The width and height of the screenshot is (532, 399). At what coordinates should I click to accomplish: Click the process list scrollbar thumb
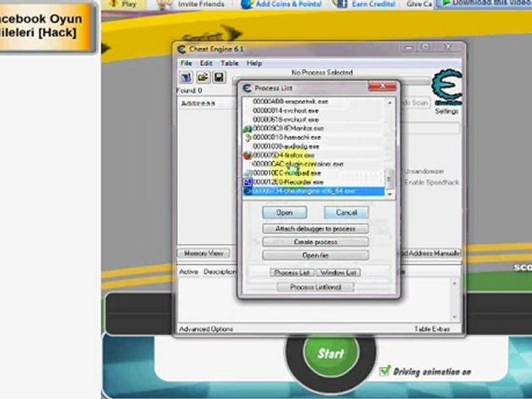coord(390,179)
